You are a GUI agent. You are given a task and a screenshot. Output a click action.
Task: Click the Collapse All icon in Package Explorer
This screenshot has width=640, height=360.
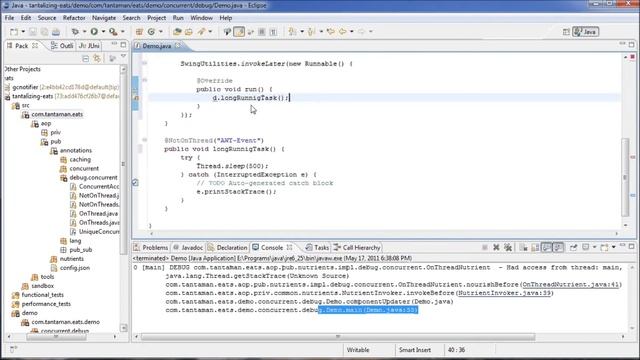pos(85,59)
